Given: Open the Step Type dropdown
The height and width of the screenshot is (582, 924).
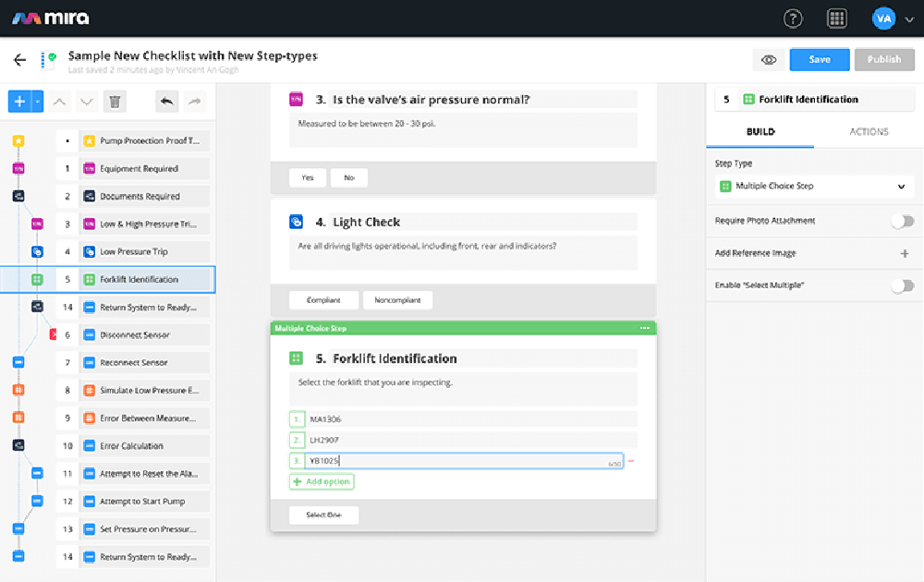Looking at the screenshot, I should [x=814, y=187].
